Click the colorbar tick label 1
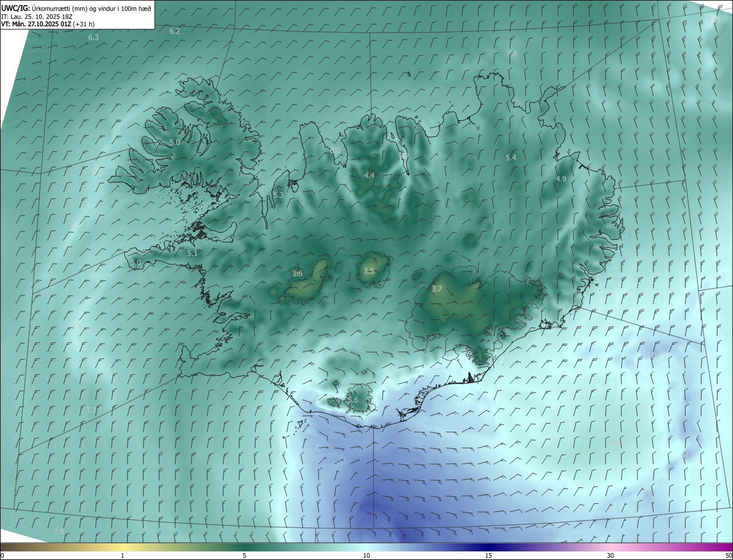 pyautogui.click(x=123, y=555)
